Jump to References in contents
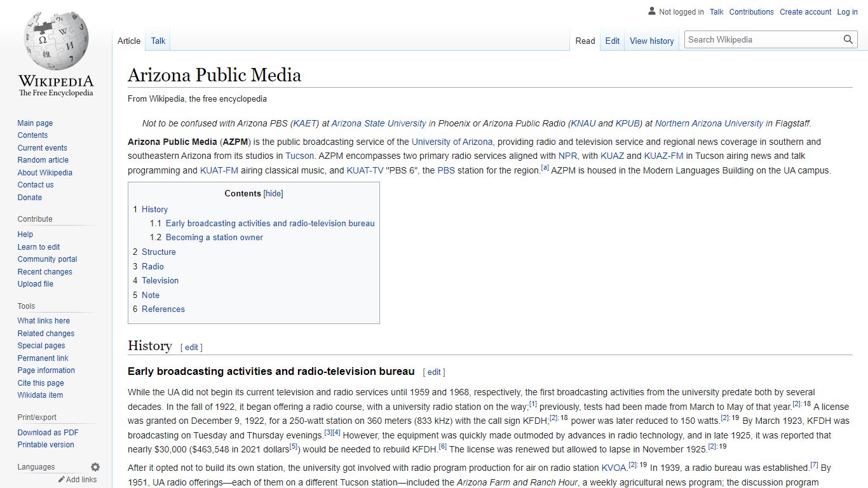The height and width of the screenshot is (488, 868). pos(163,309)
